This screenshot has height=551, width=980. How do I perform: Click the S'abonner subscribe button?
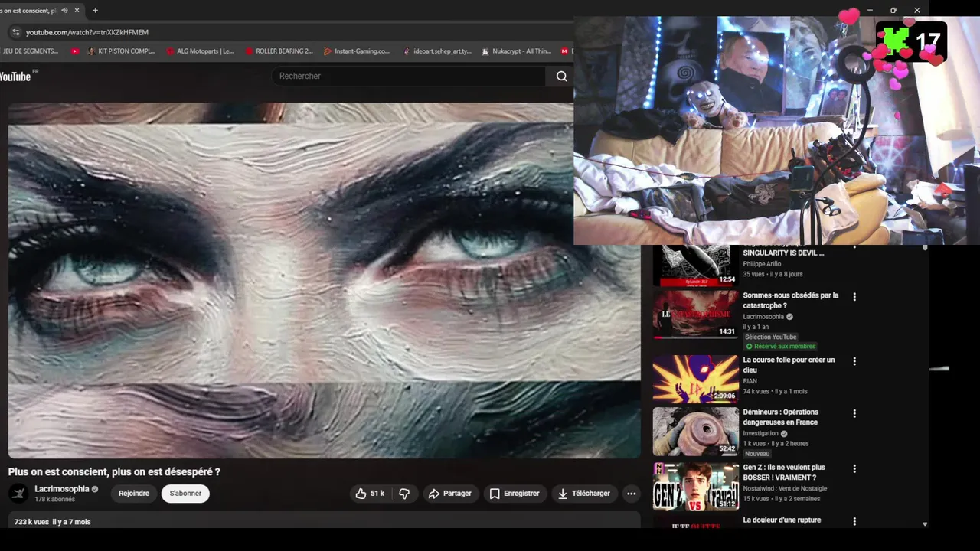click(185, 494)
